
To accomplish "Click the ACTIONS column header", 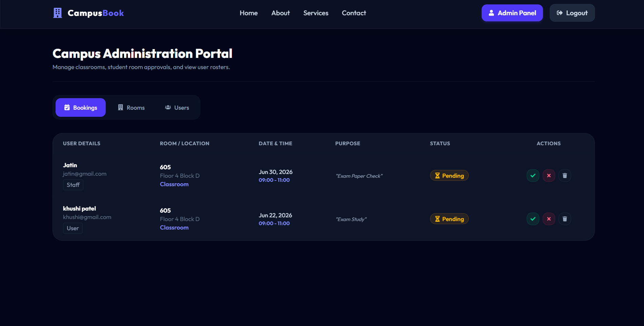I will click(x=549, y=144).
